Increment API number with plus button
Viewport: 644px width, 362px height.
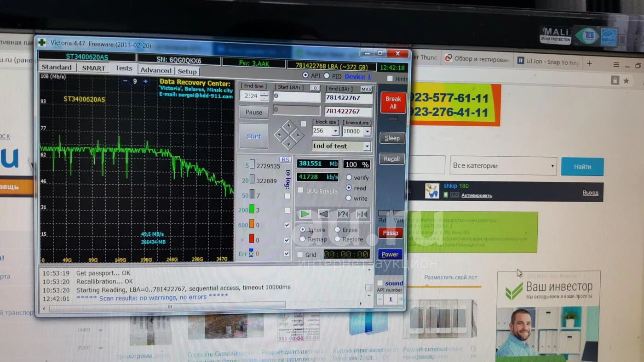pyautogui.click(x=401, y=300)
